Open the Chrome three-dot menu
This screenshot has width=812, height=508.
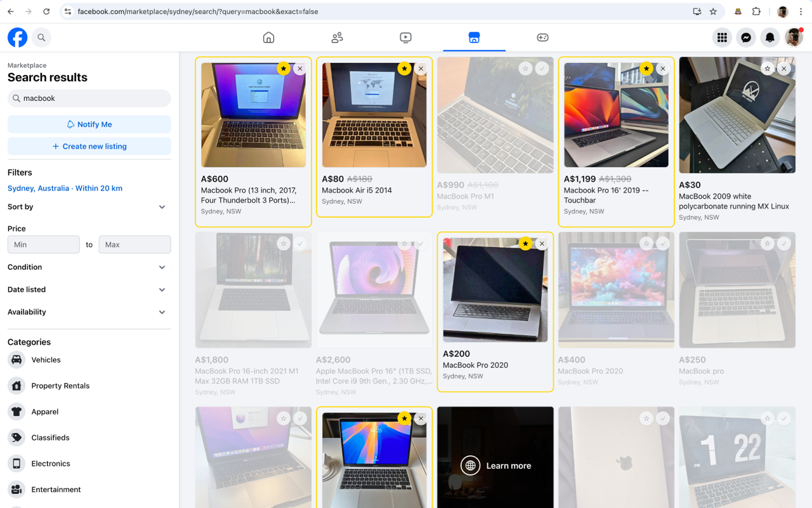[801, 11]
